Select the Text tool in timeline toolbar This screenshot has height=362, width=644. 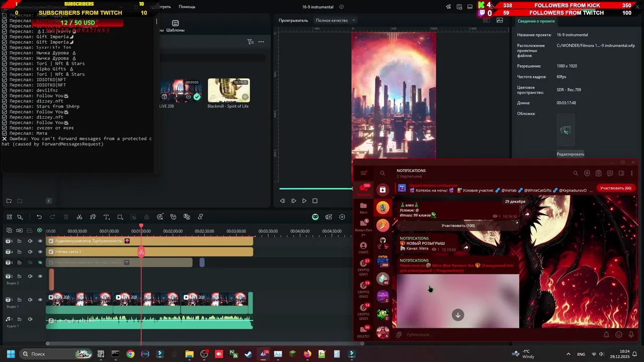[106, 217]
